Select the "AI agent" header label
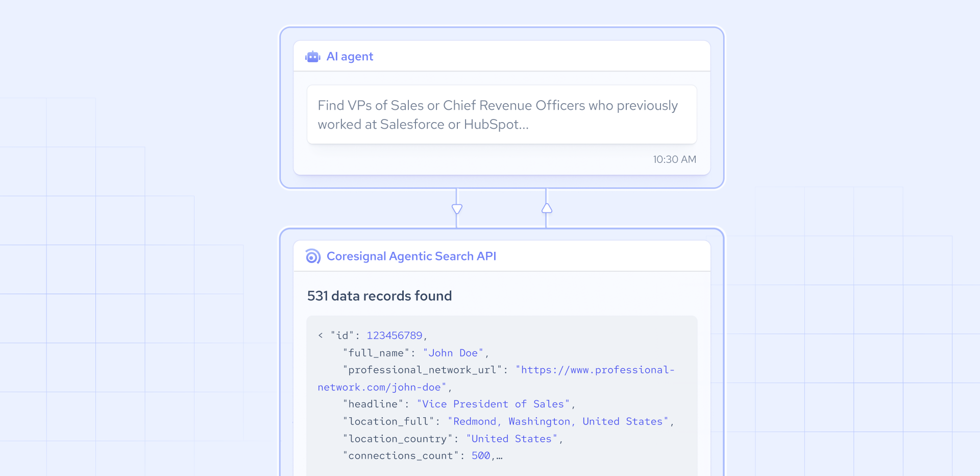Screen dimensions: 980x476 [x=350, y=57]
